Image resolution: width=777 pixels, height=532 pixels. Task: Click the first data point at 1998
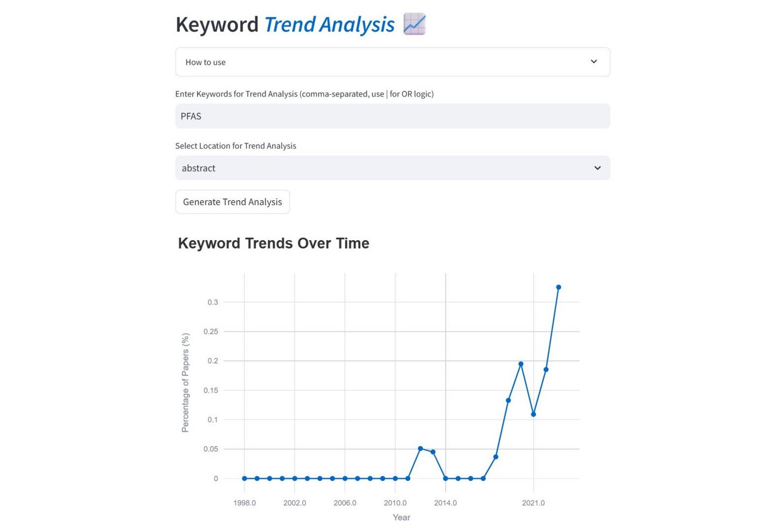coord(244,478)
